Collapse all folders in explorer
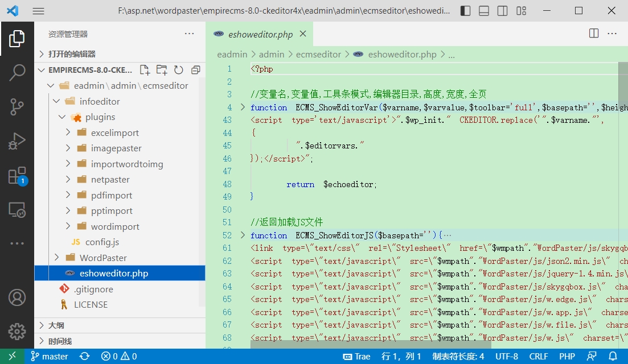628x364 pixels. tap(195, 70)
